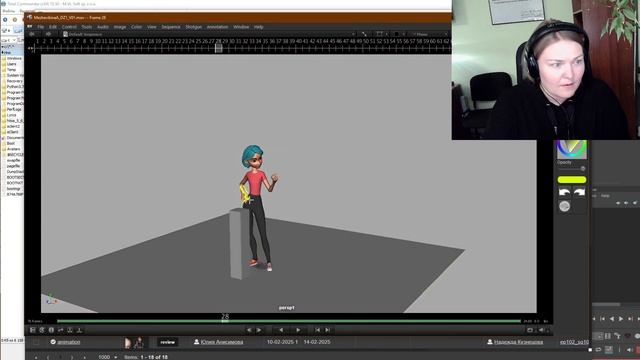
Task: Click the green playback progress bar
Action: [289, 321]
